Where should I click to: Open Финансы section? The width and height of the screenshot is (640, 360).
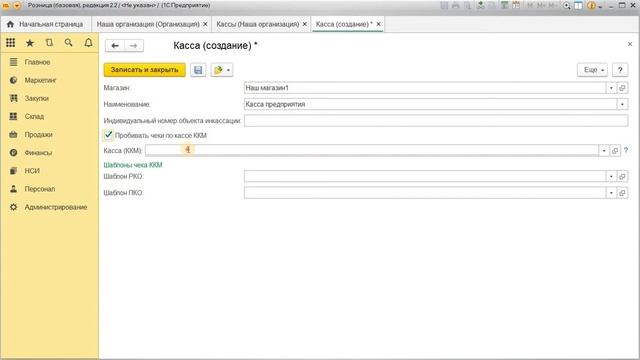coord(49,153)
